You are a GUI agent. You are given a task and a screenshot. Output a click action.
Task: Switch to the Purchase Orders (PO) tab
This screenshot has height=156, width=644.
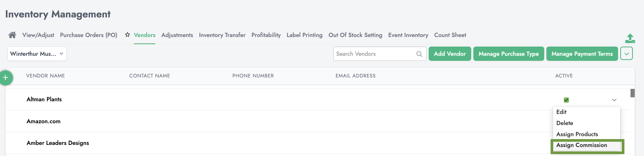coord(88,35)
